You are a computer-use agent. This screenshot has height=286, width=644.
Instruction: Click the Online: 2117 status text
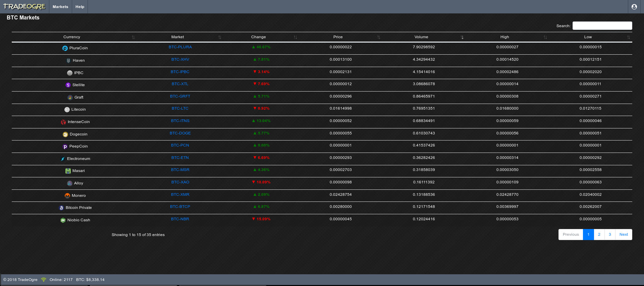pyautogui.click(x=61, y=280)
